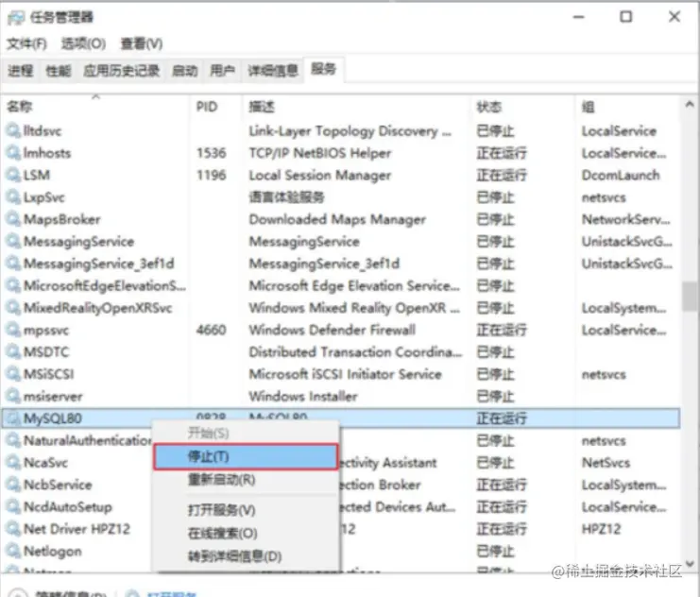Image resolution: width=700 pixels, height=597 pixels.
Task: Choose 在线搜索(O) in the context menu
Action: [x=246, y=533]
